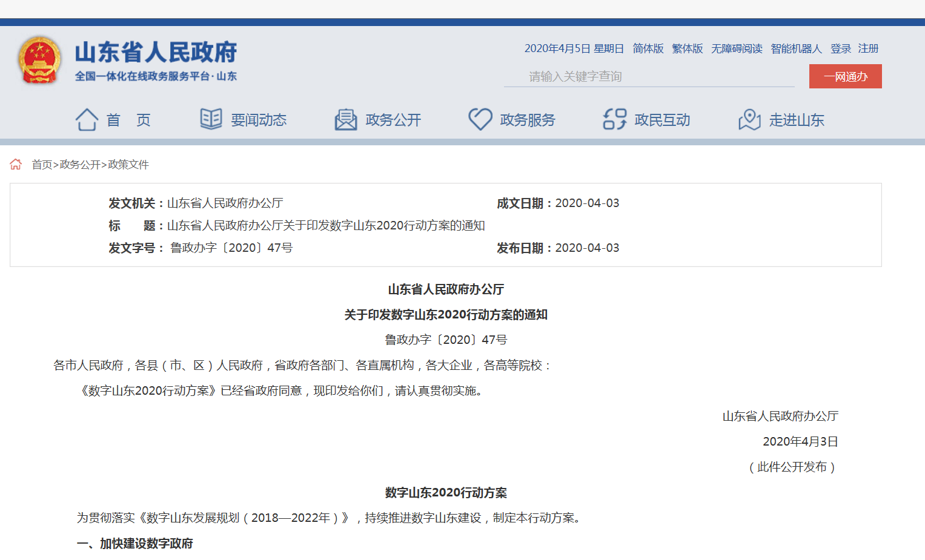This screenshot has width=925, height=560.
Task: Click the date text 2020年4月5日 星期日
Action: (x=574, y=48)
